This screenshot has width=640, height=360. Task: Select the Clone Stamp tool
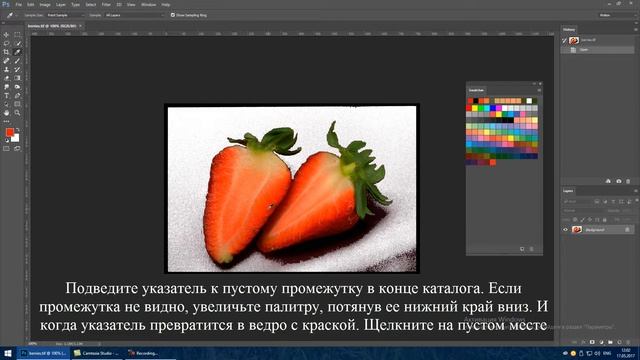(x=6, y=69)
